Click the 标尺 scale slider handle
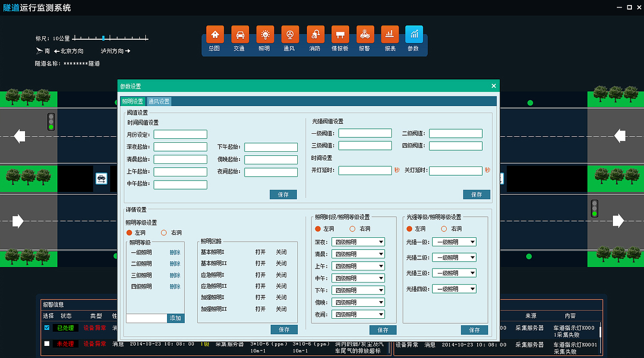Image resolution: width=644 pixels, height=358 pixels. click(103, 38)
